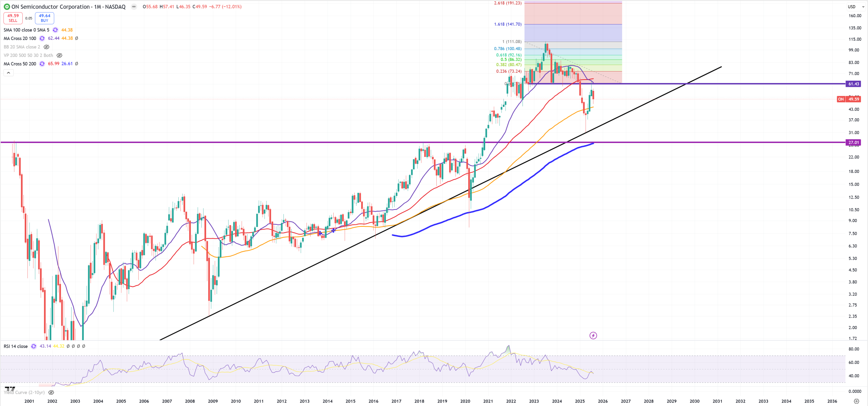Image resolution: width=868 pixels, height=406 pixels.
Task: Click the Fibonacci 2.618 (191.23) level label
Action: (x=508, y=3)
